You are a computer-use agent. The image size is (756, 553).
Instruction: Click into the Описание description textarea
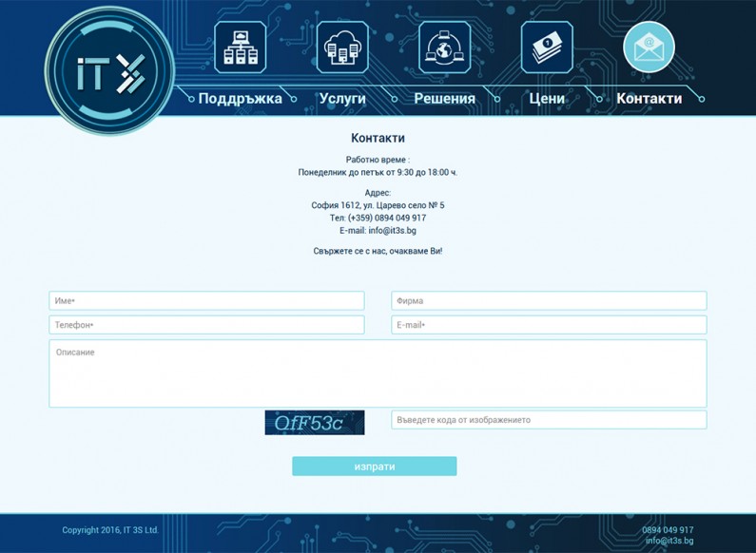click(378, 373)
